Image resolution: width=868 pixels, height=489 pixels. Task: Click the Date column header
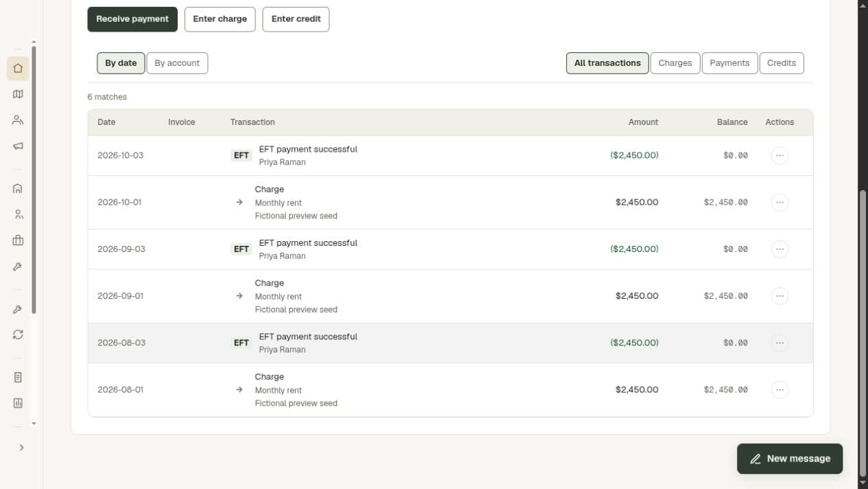tap(106, 122)
